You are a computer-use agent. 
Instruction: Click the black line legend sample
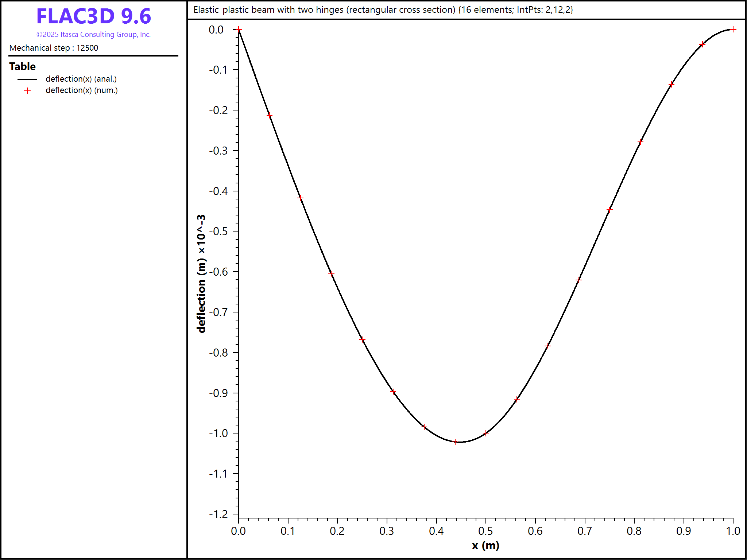pos(27,79)
